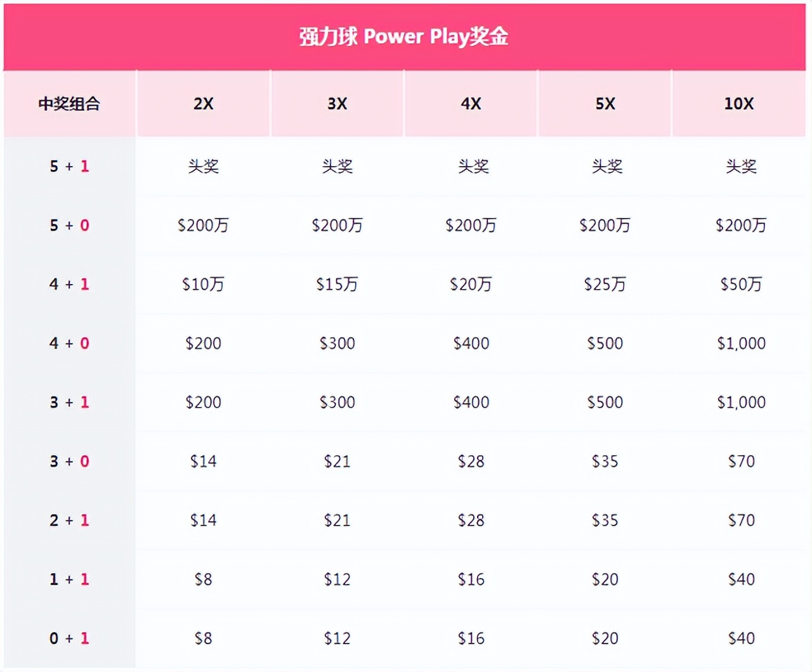Click the 头奖 cell under 2X

[x=204, y=167]
